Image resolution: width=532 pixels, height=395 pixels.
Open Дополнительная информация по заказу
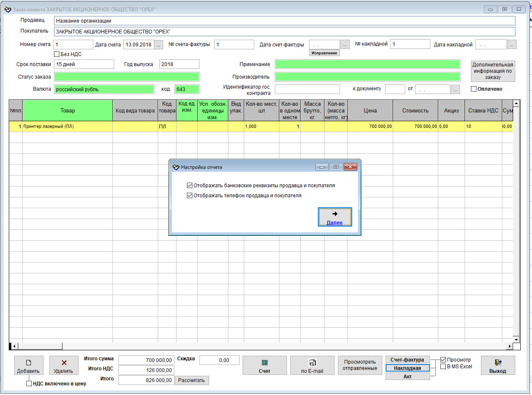pyautogui.click(x=493, y=71)
